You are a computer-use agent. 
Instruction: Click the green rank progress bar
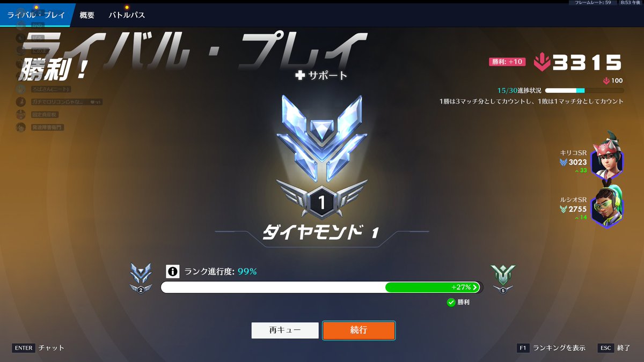coord(433,287)
